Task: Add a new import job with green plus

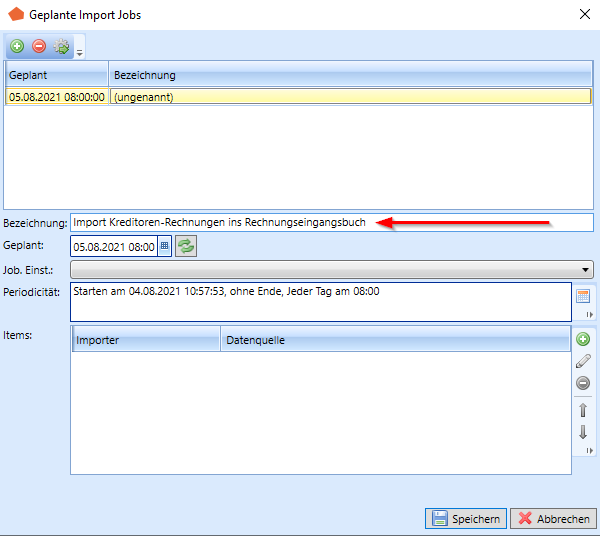Action: 17,46
